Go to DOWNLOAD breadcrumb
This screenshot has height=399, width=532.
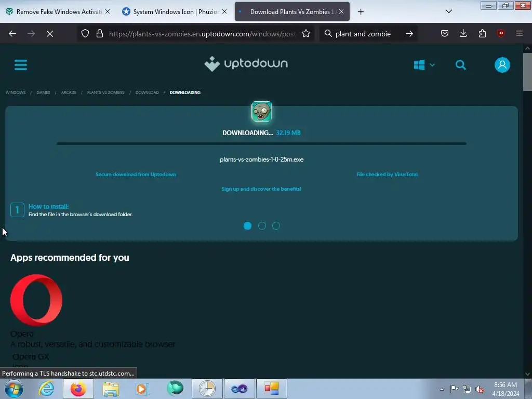click(147, 92)
